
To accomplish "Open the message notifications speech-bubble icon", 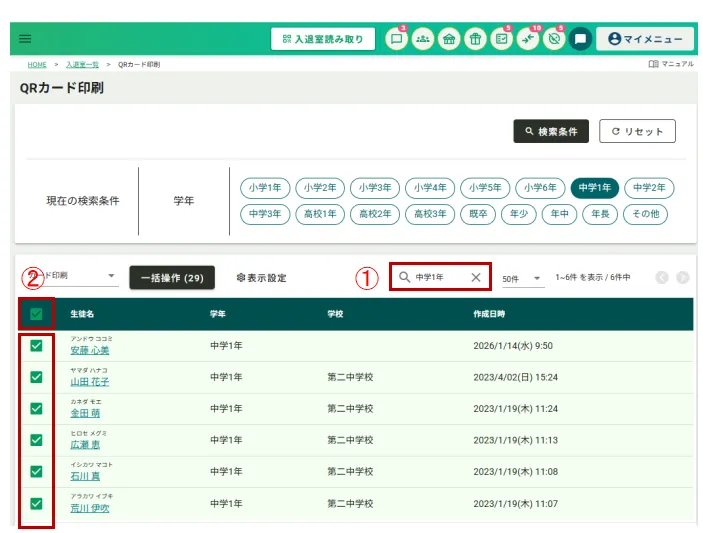I will [397, 39].
